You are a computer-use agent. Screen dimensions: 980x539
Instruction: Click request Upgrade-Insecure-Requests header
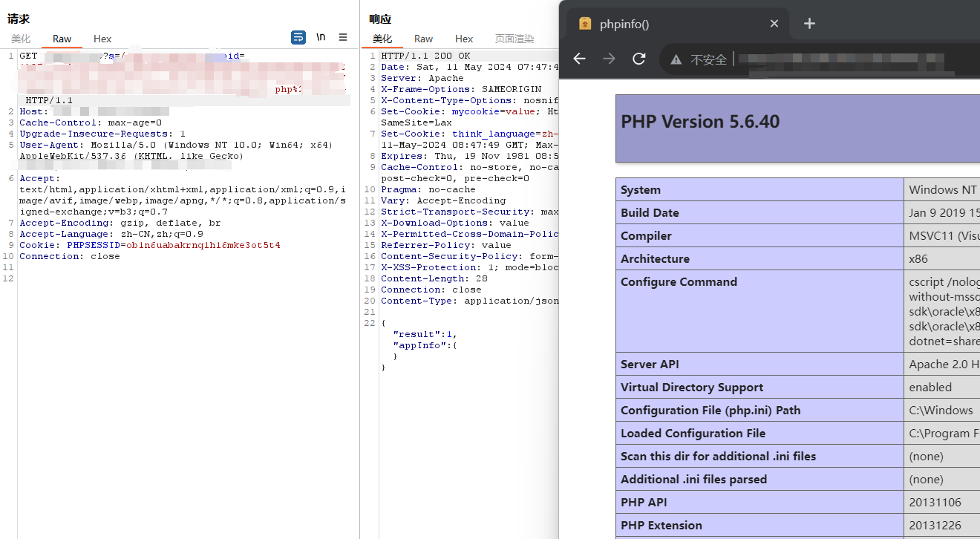pos(102,134)
